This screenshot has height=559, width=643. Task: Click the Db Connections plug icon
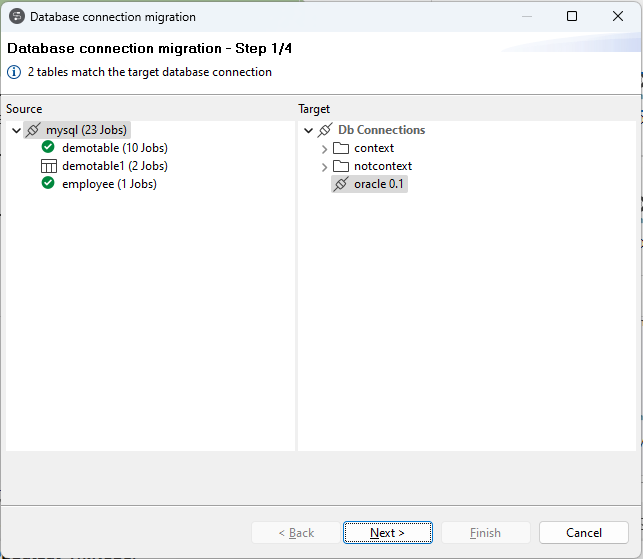tap(325, 130)
